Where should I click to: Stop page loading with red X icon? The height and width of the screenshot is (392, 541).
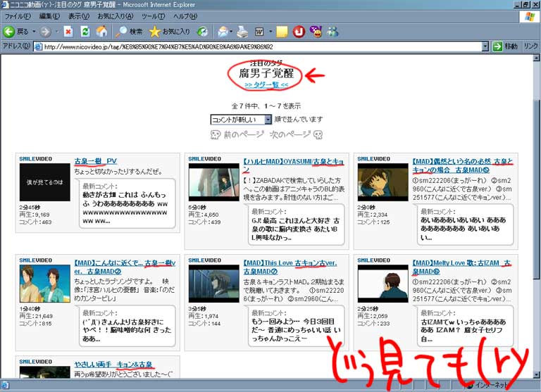(x=68, y=32)
